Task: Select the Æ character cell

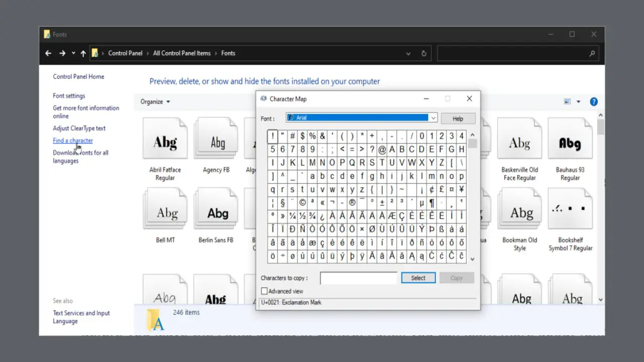Action: click(392, 216)
